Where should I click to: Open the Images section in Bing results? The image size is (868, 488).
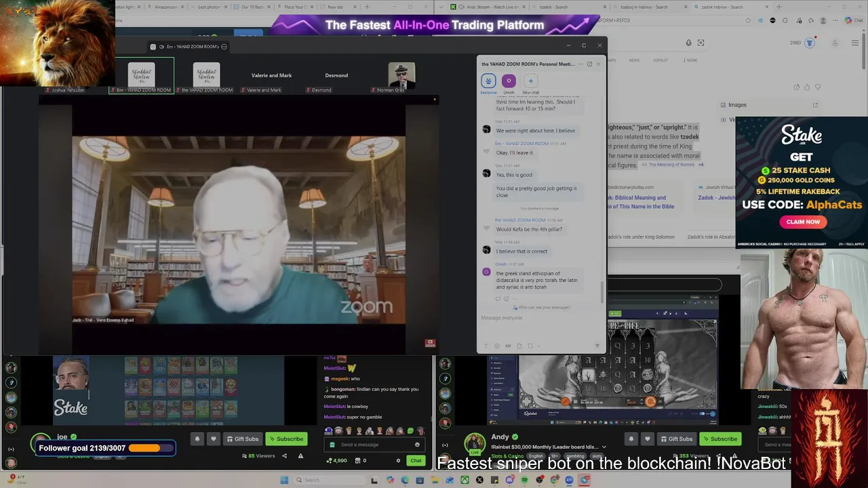[737, 105]
